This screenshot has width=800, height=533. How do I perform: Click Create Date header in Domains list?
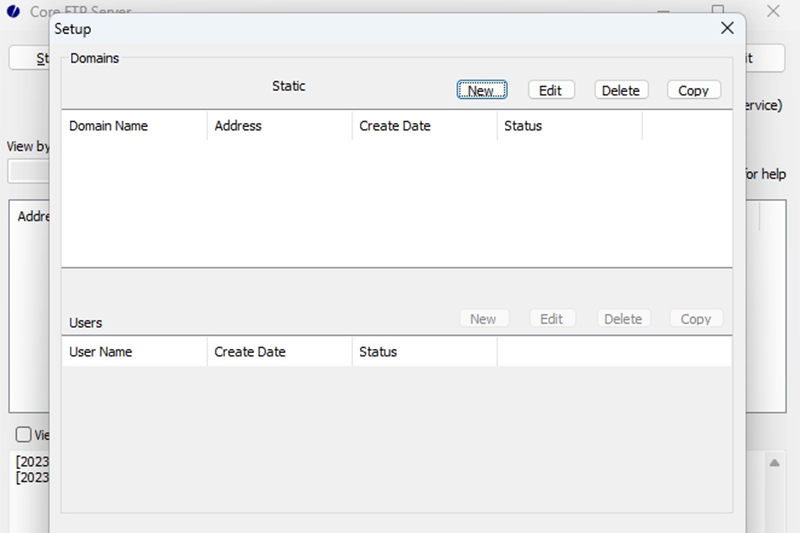pos(424,126)
